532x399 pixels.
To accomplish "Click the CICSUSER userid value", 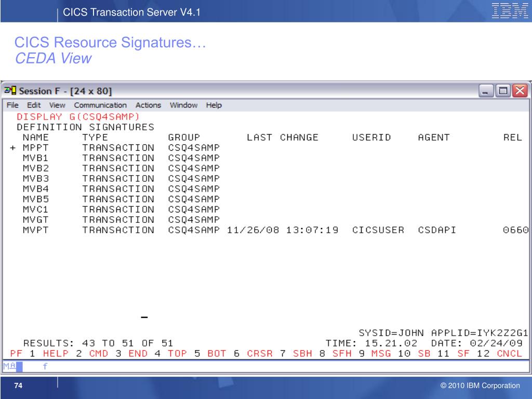I will click(378, 230).
